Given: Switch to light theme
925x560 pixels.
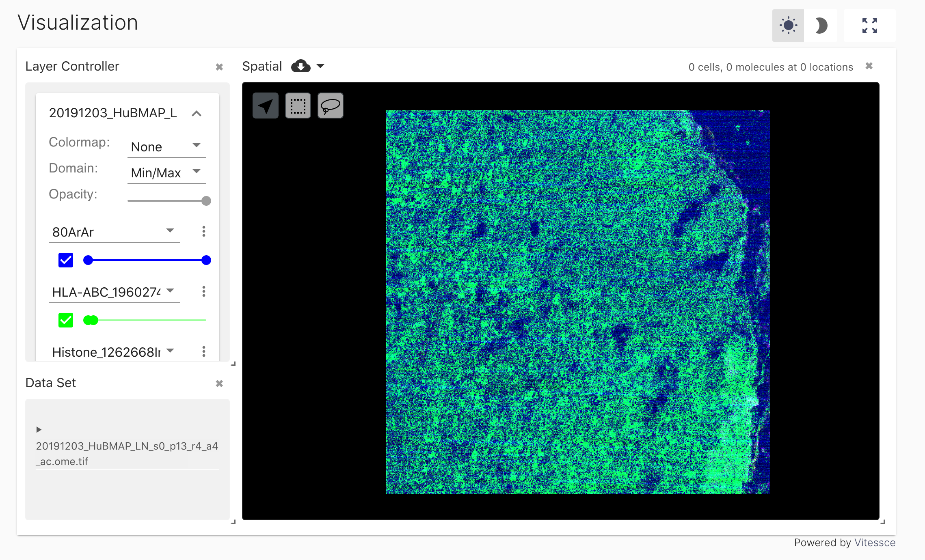Looking at the screenshot, I should point(787,25).
